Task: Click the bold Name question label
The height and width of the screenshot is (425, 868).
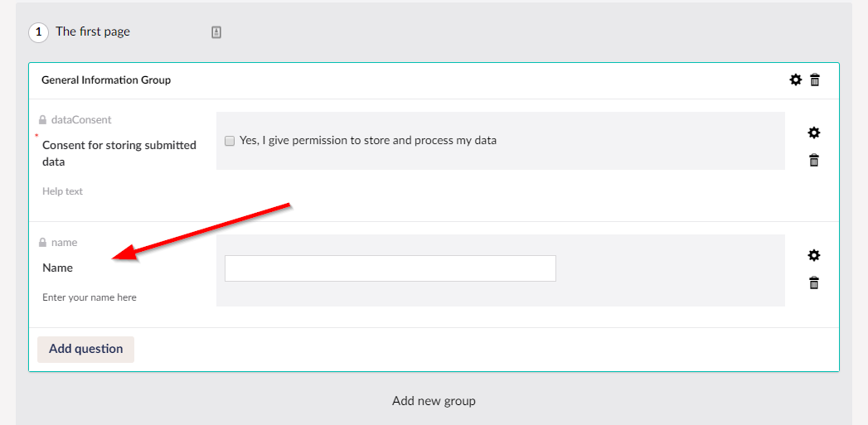Action: tap(58, 268)
